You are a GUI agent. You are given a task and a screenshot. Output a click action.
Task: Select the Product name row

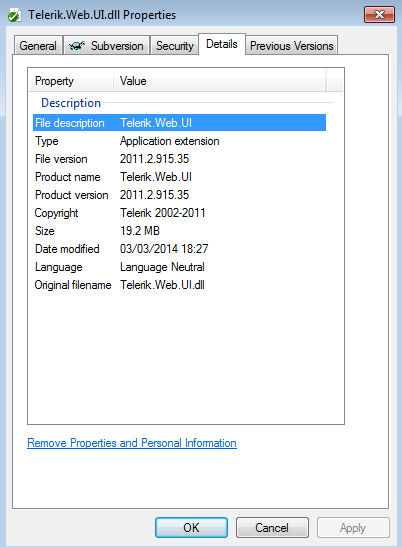[x=179, y=177]
